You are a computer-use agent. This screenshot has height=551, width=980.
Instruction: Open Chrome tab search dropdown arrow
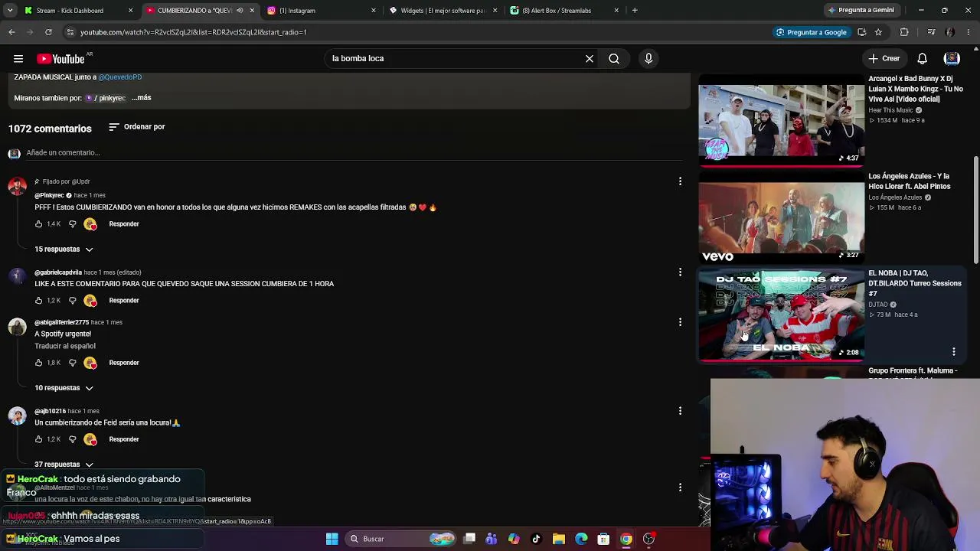(11, 11)
